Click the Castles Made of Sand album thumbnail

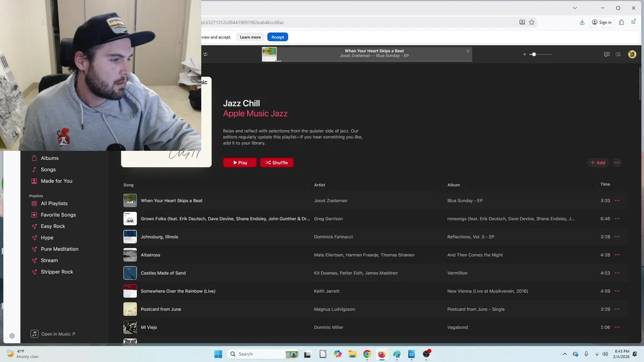pos(130,273)
